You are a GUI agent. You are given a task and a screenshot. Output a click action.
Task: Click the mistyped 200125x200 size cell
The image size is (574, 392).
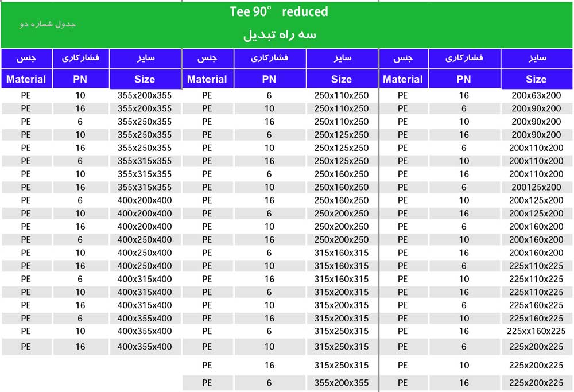[536, 187]
